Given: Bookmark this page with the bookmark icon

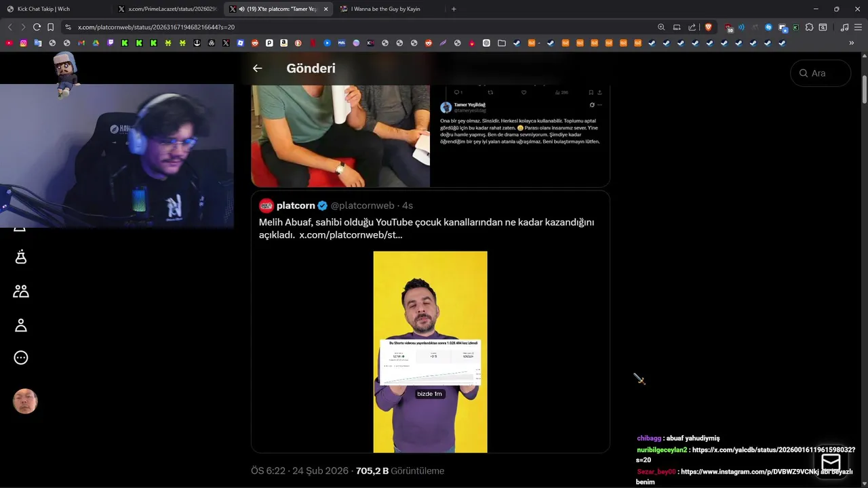Looking at the screenshot, I should (50, 27).
